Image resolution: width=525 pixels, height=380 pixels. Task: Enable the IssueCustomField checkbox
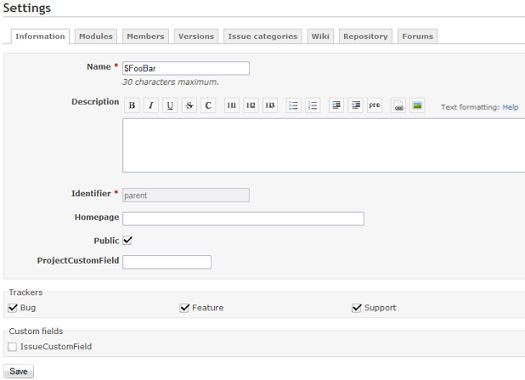(12, 347)
